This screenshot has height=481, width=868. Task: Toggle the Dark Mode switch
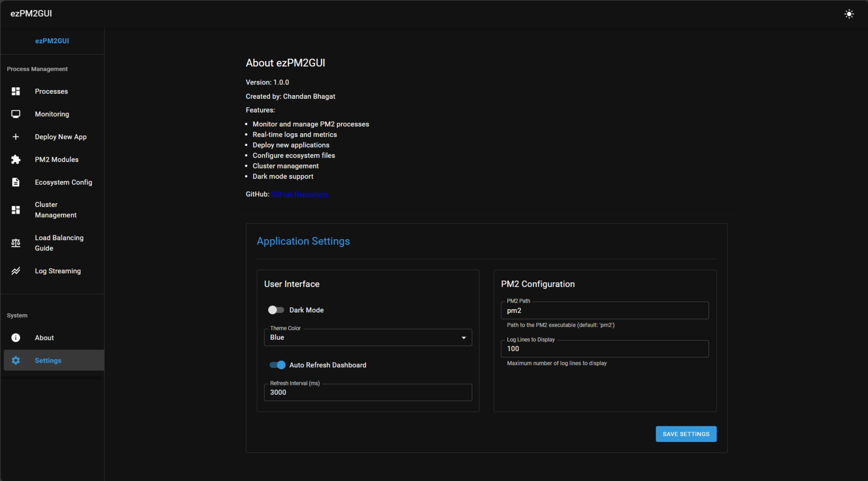(x=276, y=310)
